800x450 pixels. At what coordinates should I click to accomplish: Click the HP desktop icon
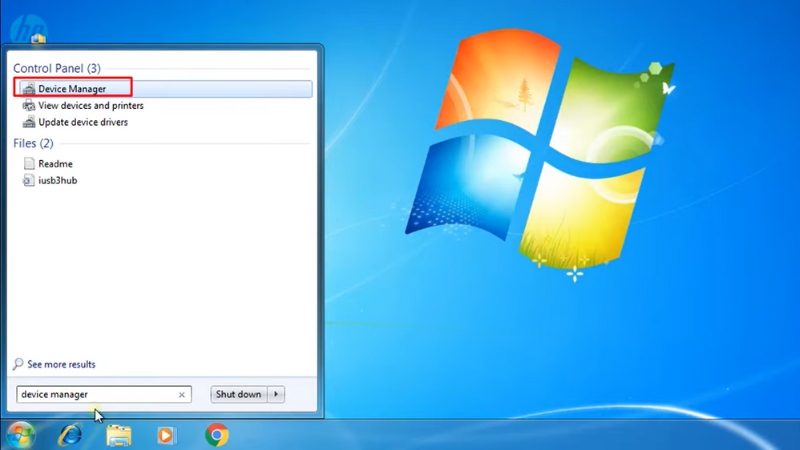click(x=29, y=29)
